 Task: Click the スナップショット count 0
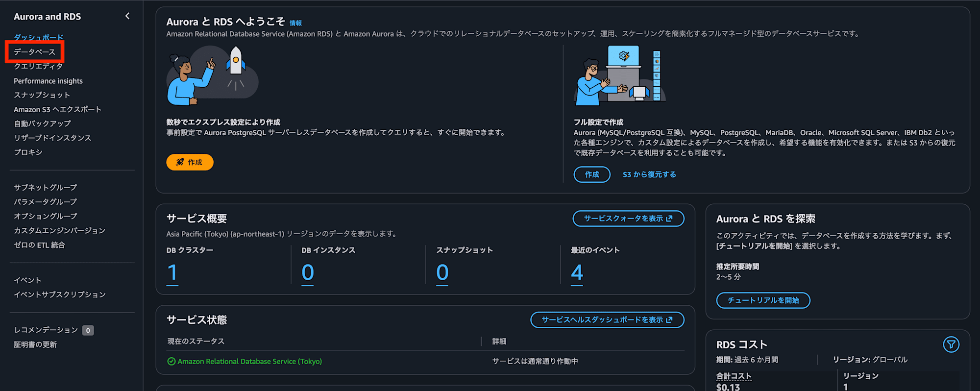click(x=442, y=272)
